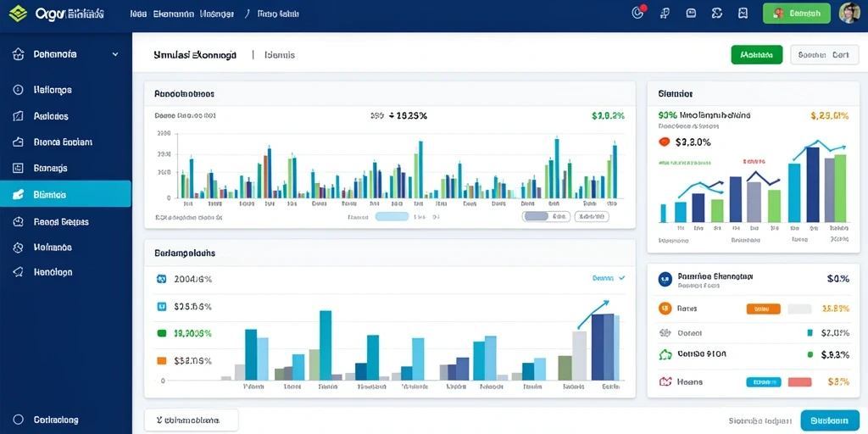This screenshot has height=434, width=868.
Task: Click the $3,3.0% value in right chart card
Action: click(693, 142)
